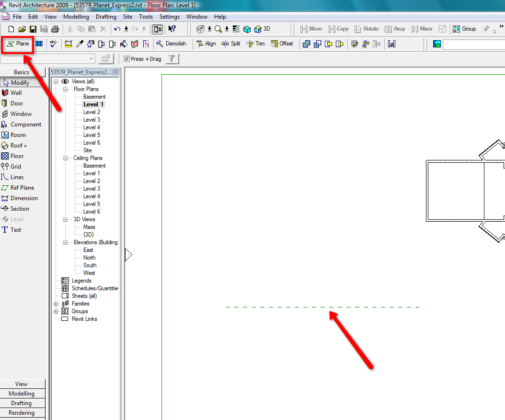Select the Floor tool in the design bar
The width and height of the screenshot is (505, 420).
(x=12, y=156)
